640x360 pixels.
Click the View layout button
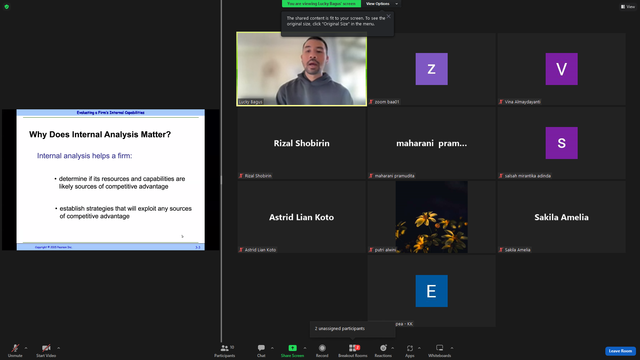pyautogui.click(x=628, y=7)
